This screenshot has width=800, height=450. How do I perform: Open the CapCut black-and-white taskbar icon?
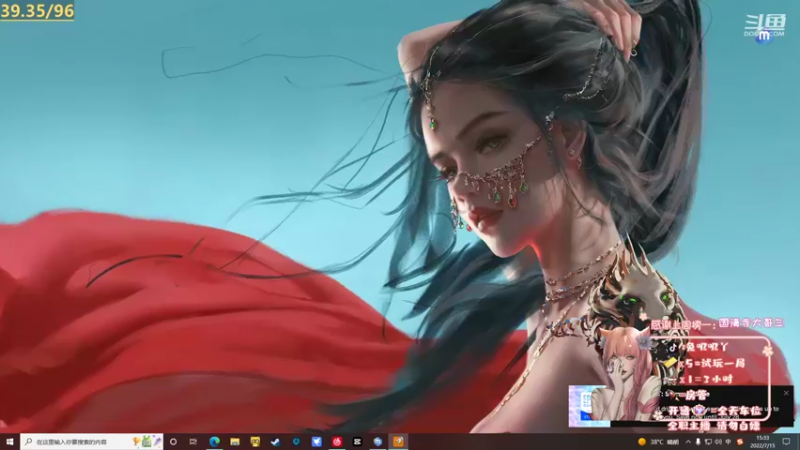click(357, 442)
